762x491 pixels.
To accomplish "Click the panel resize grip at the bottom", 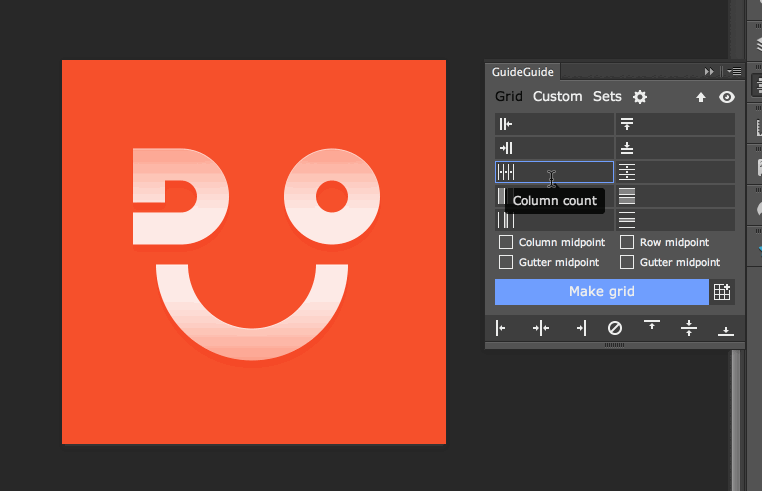I will [x=615, y=345].
